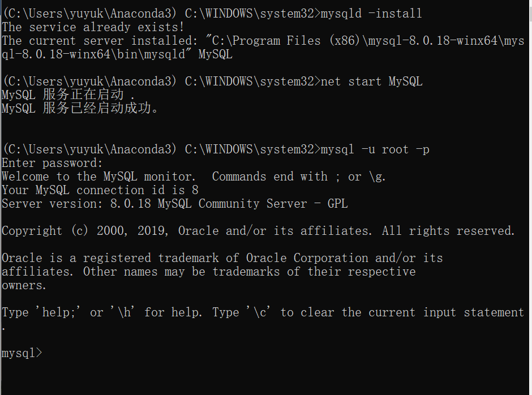Click the "mysqld -install" command text

pos(371,14)
